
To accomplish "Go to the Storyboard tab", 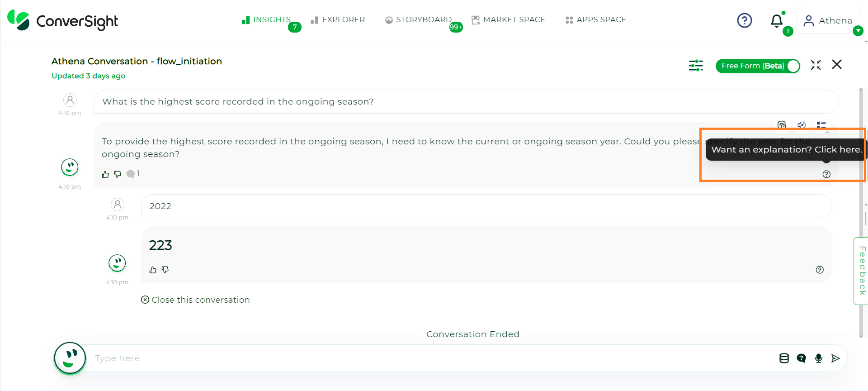I will point(418,20).
